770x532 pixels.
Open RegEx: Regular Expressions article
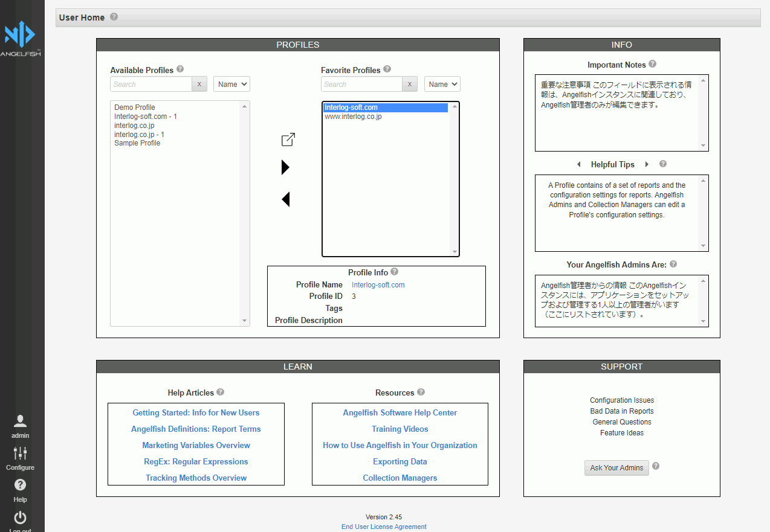pyautogui.click(x=196, y=461)
